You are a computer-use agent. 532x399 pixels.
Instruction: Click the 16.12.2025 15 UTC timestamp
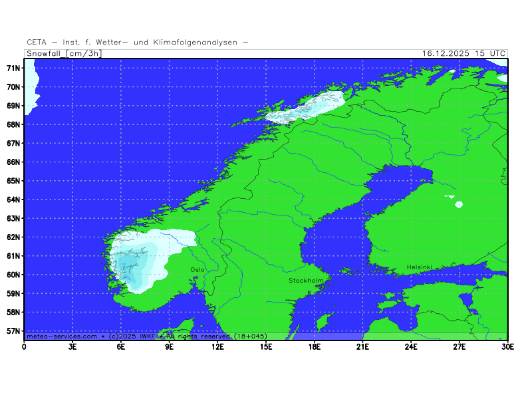(x=464, y=53)
